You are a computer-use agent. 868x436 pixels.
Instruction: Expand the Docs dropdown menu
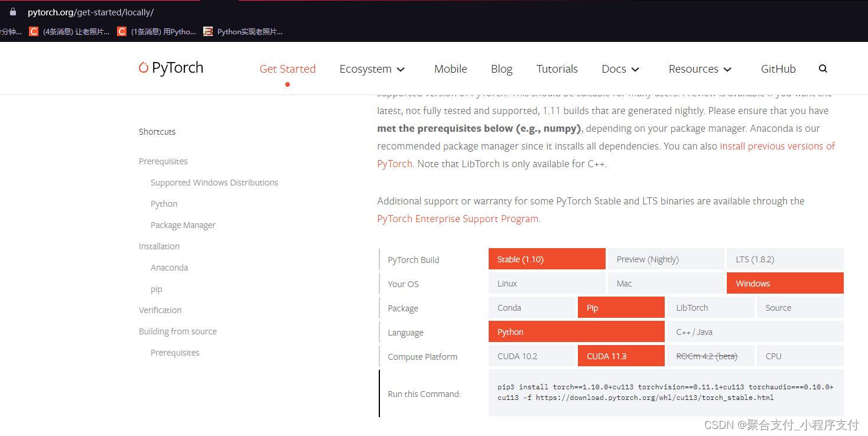pos(620,69)
